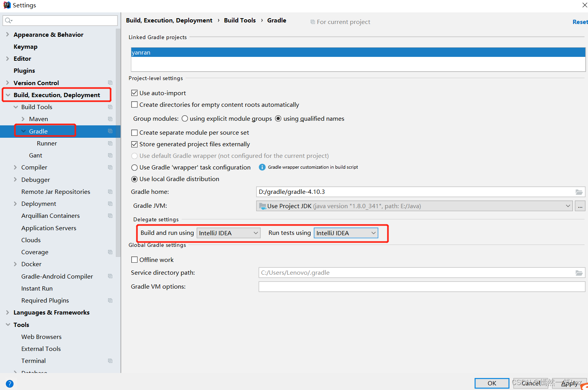Enable Create directories for empty content roots
The image size is (588, 390).
[x=134, y=104]
